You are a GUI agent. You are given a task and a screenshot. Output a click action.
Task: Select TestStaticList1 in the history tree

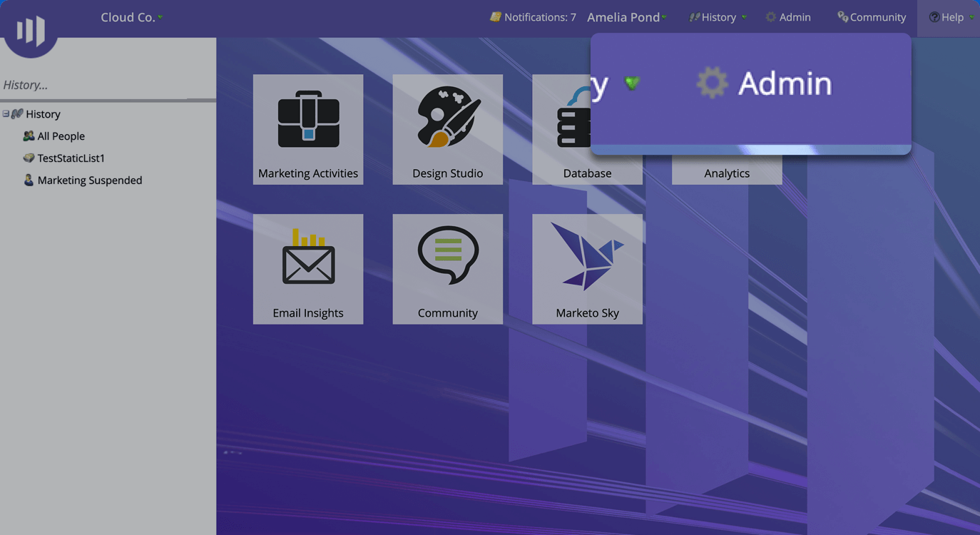71,158
